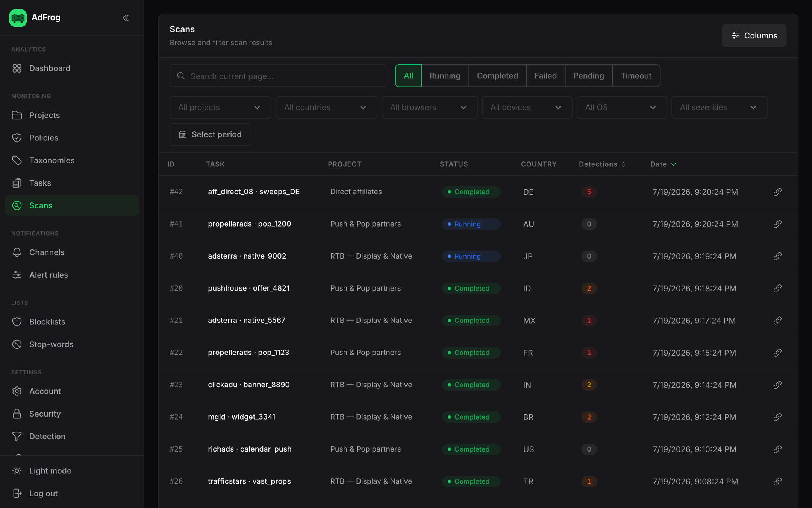Focus the Search current page field
Screen dimensions: 812x508
click(278, 76)
